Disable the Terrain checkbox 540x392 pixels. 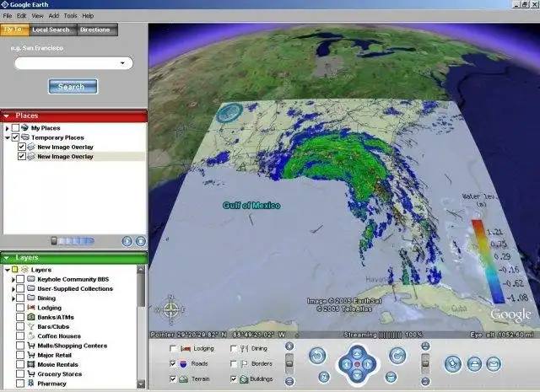pos(173,379)
